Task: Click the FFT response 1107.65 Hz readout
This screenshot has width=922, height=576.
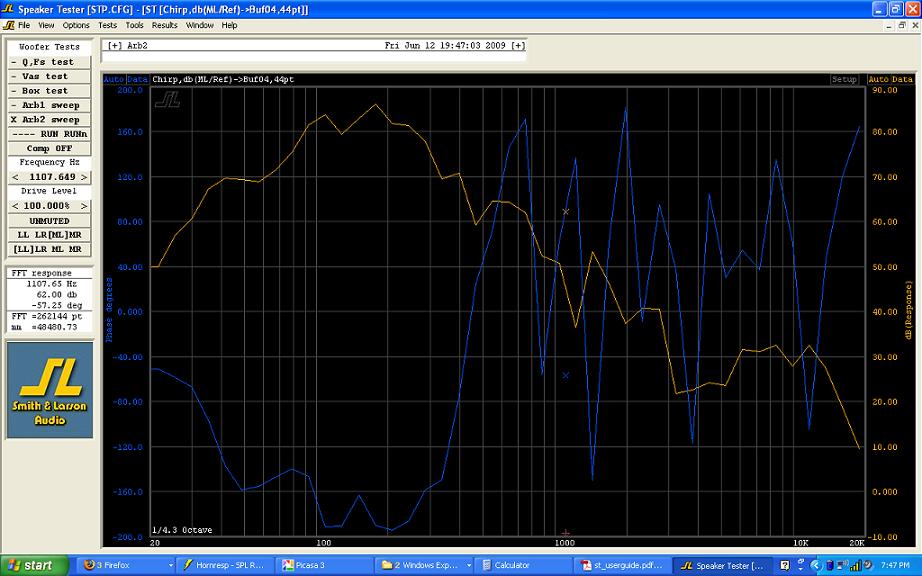Action: 52,284
